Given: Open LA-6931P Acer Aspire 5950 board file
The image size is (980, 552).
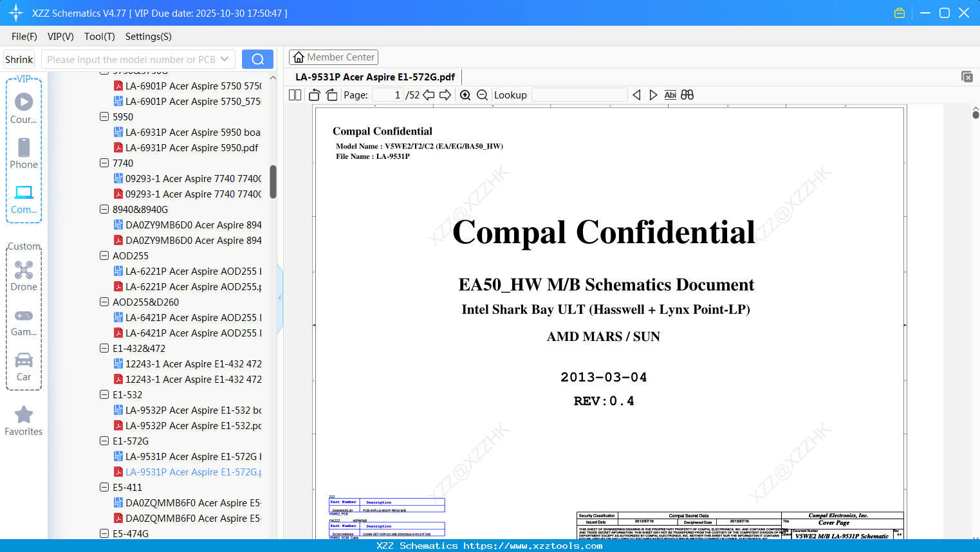Looking at the screenshot, I should click(187, 132).
